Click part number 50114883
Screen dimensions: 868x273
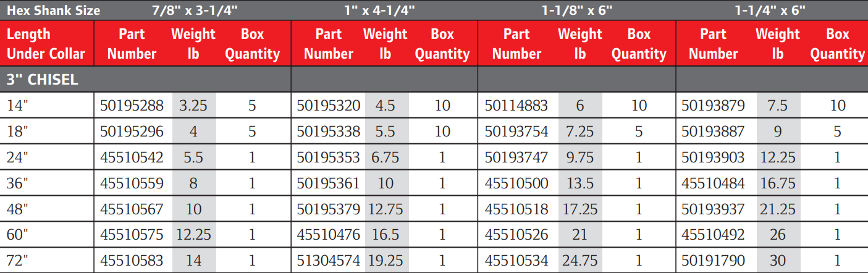(x=516, y=106)
